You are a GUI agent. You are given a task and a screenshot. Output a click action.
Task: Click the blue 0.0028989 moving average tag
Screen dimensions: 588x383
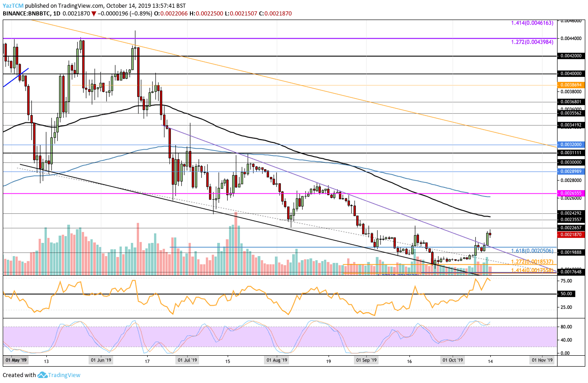click(x=571, y=172)
